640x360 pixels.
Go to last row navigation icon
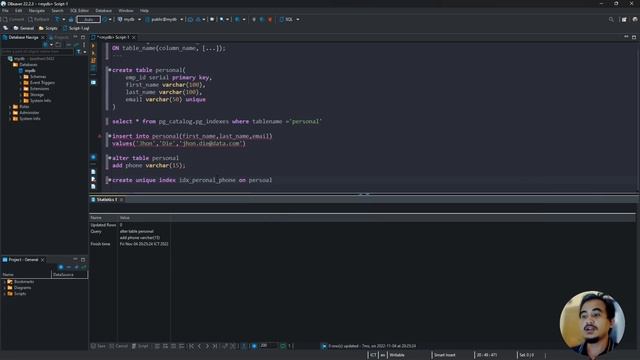tap(215, 346)
